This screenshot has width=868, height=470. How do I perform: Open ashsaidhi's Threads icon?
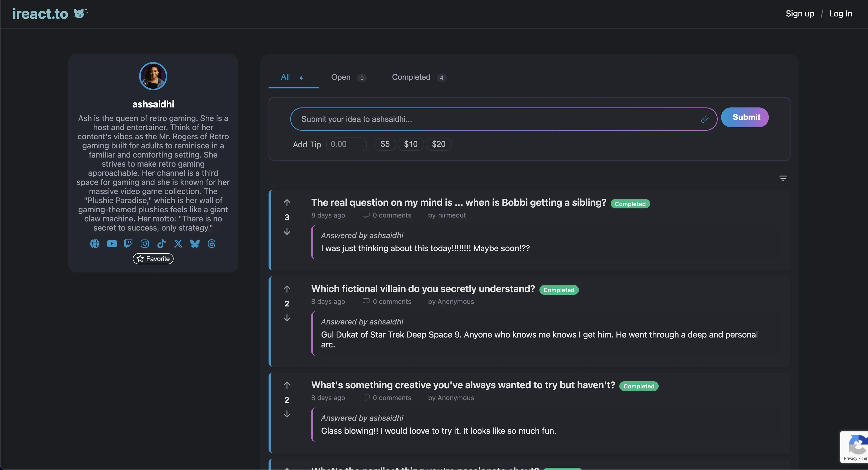212,243
